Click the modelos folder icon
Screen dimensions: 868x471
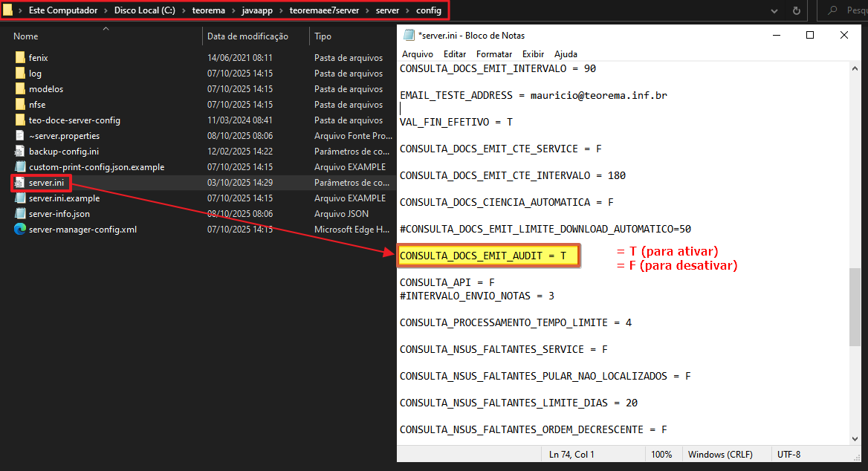20,88
